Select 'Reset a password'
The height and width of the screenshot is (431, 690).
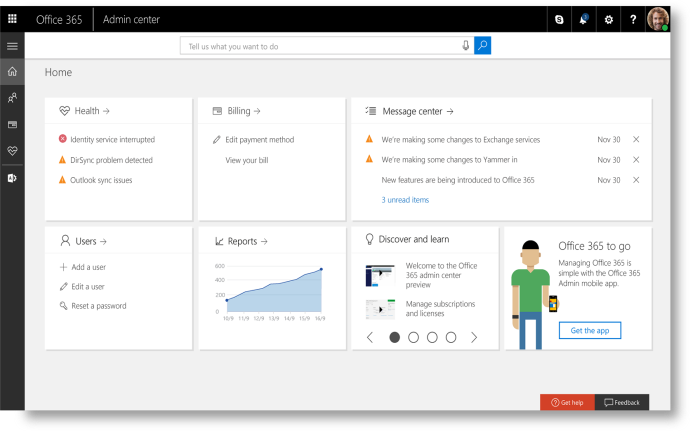click(99, 306)
